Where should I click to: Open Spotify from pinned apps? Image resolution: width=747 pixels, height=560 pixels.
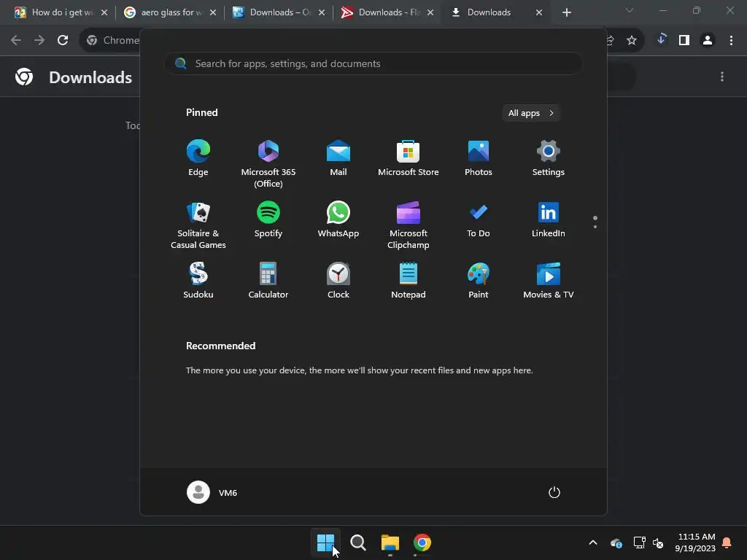click(x=268, y=219)
